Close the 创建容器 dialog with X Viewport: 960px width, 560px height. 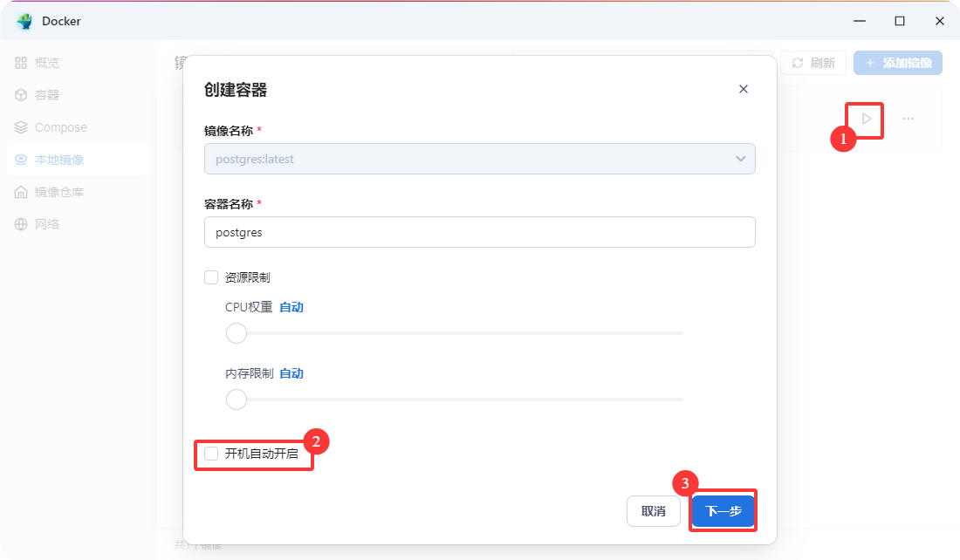click(x=744, y=89)
